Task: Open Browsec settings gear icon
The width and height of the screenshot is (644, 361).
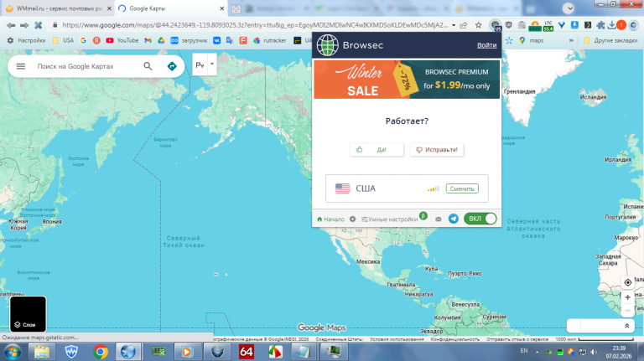Action: (x=352, y=219)
